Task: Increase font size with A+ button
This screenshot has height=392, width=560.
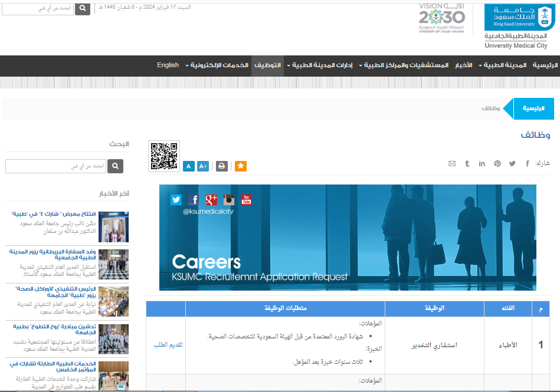Action: click(x=203, y=166)
